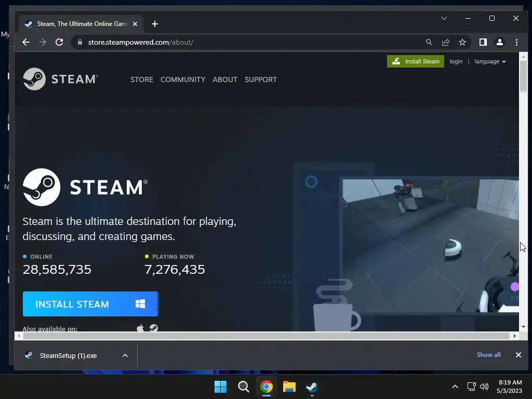Open the COMMUNITY menu

[x=183, y=79]
